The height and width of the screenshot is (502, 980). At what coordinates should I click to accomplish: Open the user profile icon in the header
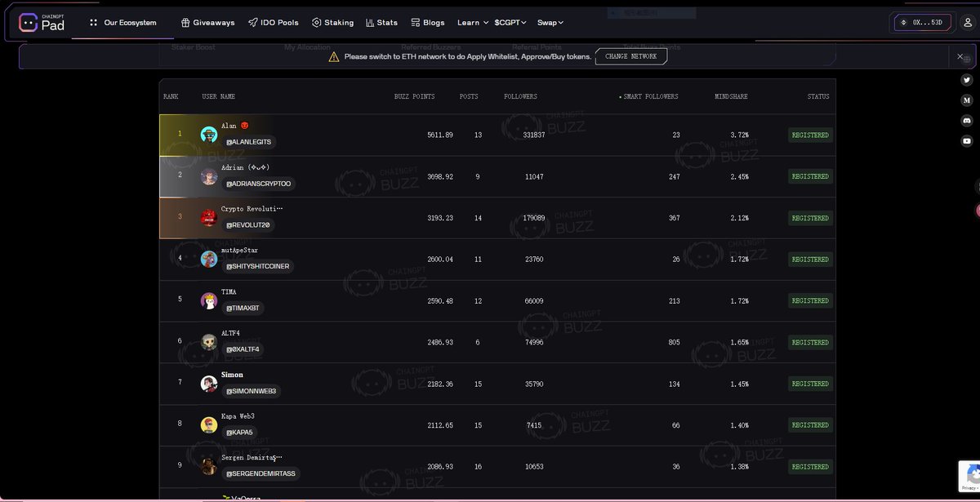click(x=968, y=22)
